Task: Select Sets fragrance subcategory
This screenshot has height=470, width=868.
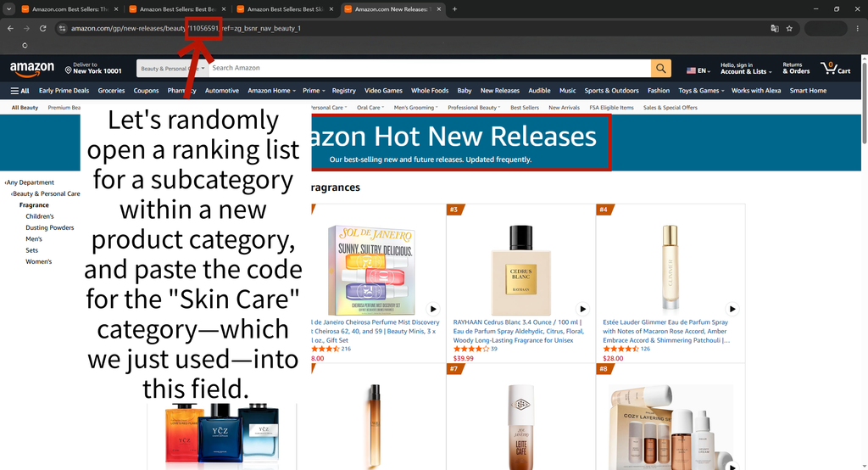Action: click(31, 250)
